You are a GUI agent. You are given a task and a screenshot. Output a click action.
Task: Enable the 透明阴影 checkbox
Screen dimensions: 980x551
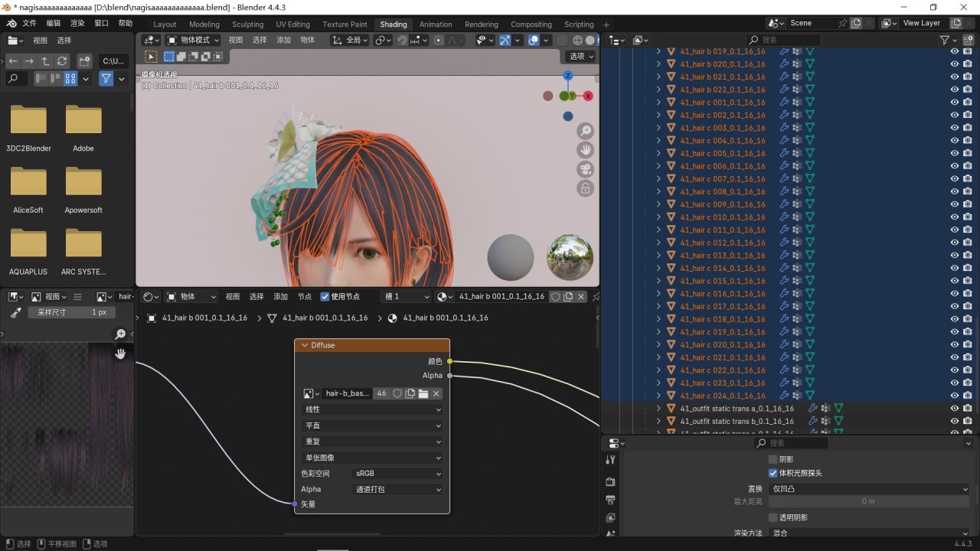point(773,517)
